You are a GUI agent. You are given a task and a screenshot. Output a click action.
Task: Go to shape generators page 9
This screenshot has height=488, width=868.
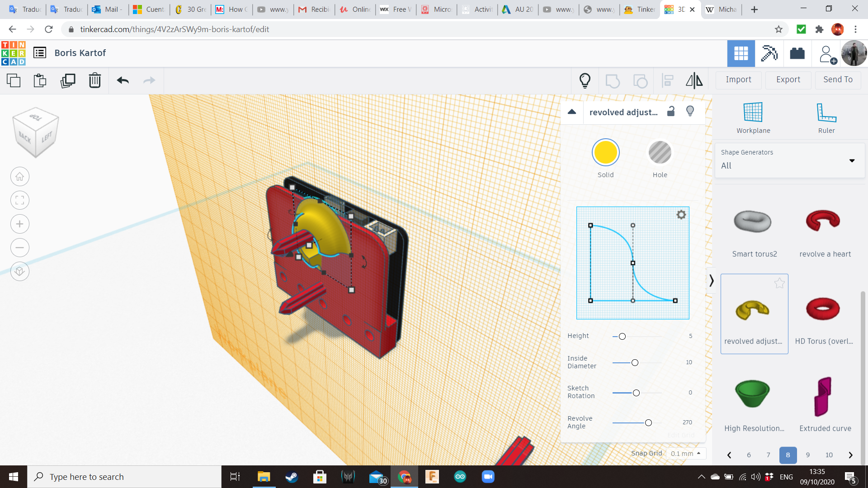click(x=807, y=455)
